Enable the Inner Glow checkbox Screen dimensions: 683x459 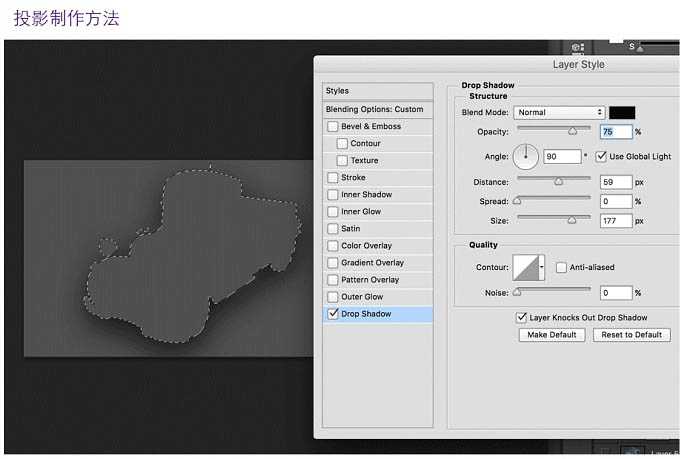coord(332,211)
